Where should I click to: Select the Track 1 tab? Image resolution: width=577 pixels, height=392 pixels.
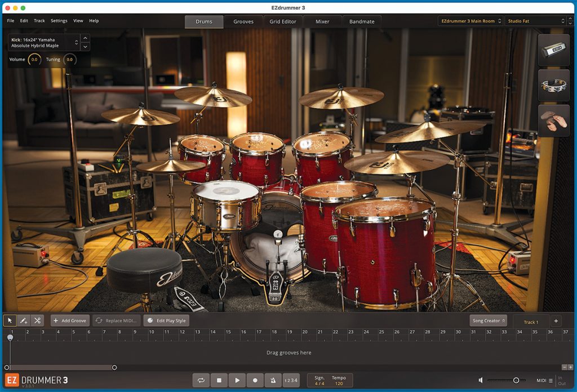531,322
